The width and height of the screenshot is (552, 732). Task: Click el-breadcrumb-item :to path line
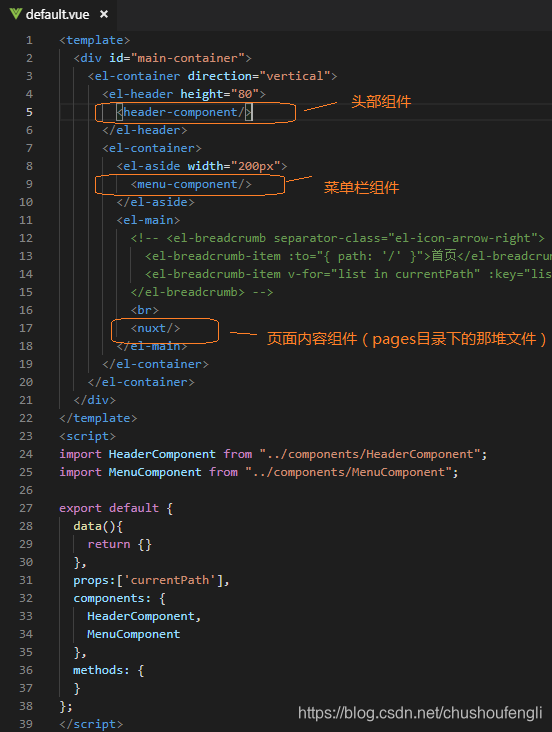(x=348, y=256)
